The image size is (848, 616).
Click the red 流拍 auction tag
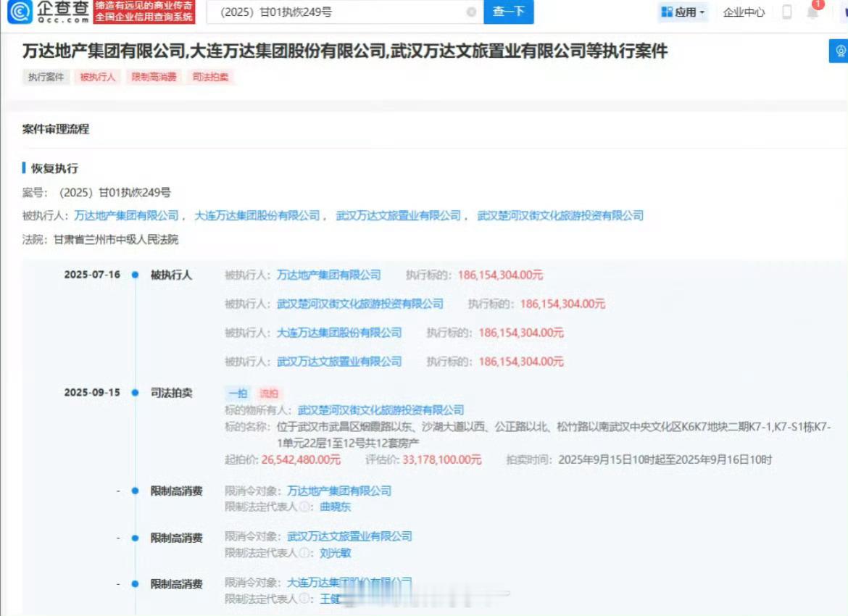click(269, 394)
